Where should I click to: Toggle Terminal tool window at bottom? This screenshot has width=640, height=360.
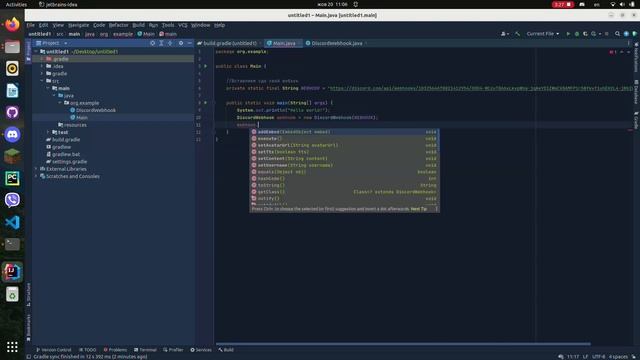pos(145,350)
